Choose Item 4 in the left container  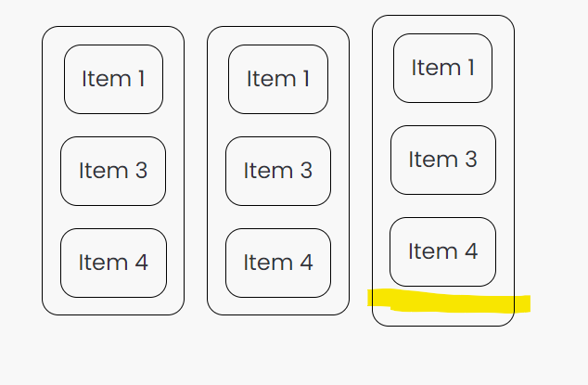(113, 263)
